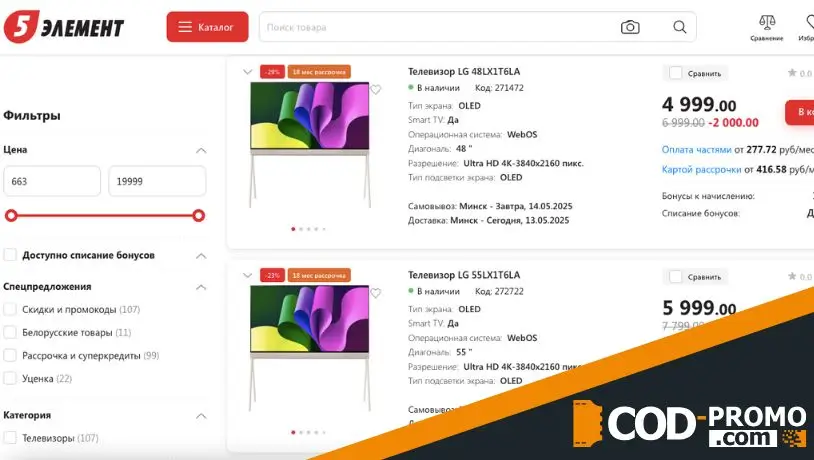The height and width of the screenshot is (460, 814).
Task: Select first image dot of LG 55LX1T6LA
Action: pos(293,432)
